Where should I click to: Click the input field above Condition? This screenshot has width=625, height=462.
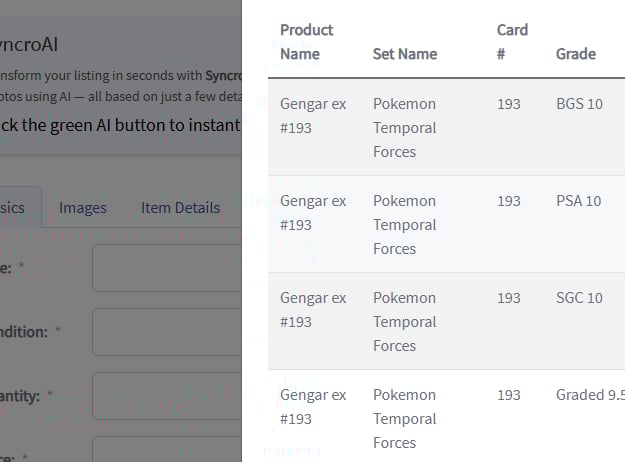(166, 268)
